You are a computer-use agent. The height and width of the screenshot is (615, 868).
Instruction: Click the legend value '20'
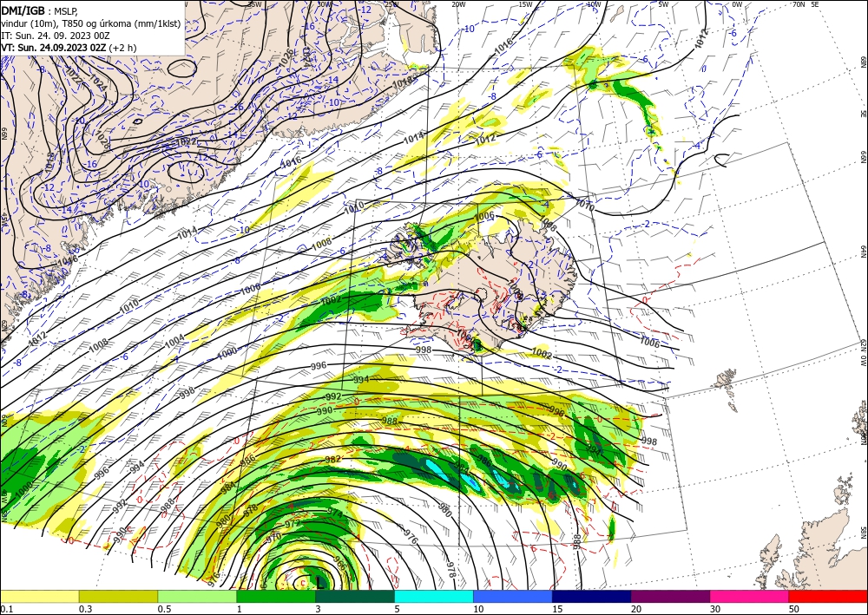(636, 609)
